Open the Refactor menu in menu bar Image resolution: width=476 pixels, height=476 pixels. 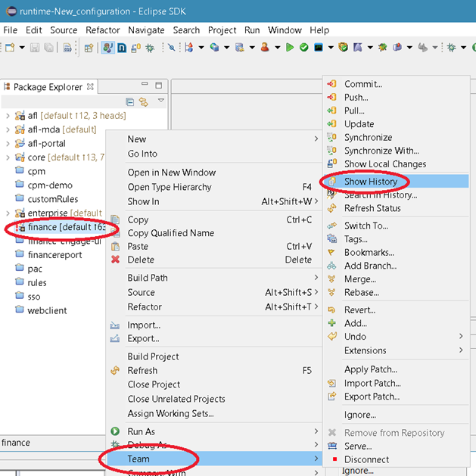pos(102,30)
